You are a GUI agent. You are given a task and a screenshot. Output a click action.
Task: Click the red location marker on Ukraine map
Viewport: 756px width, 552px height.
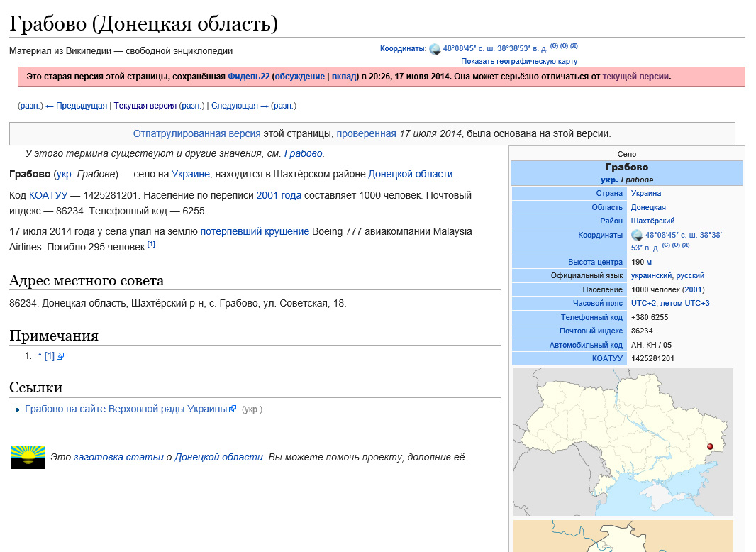(x=710, y=446)
